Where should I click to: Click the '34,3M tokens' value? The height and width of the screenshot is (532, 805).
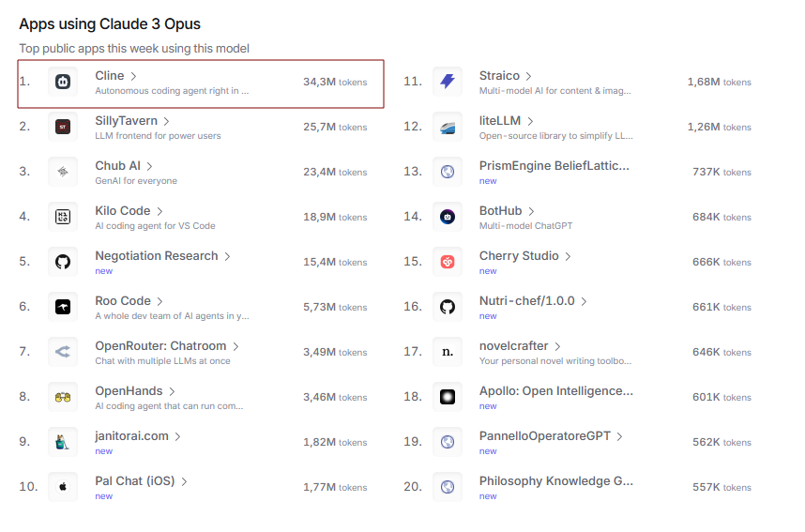click(335, 83)
